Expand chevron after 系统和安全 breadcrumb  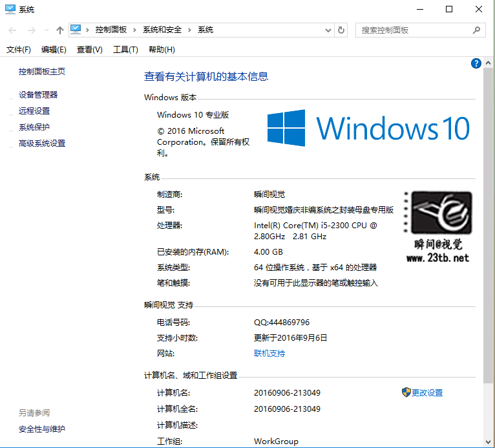tap(189, 30)
